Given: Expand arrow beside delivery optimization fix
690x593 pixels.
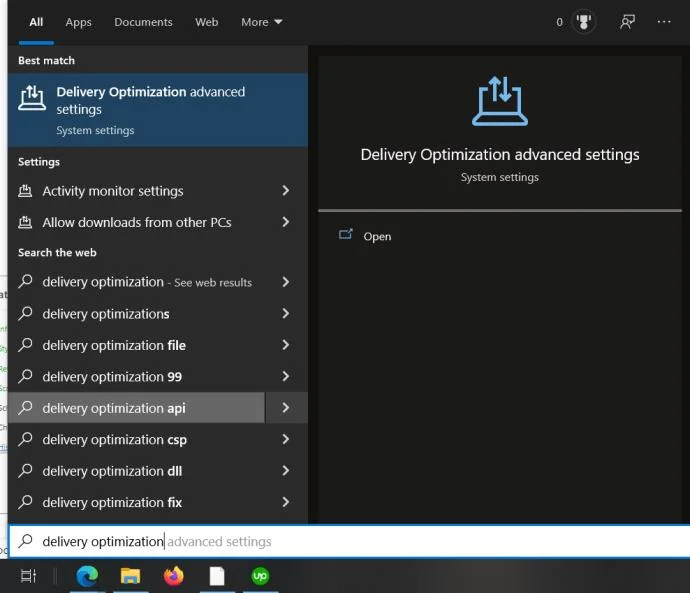Looking at the screenshot, I should (x=286, y=502).
